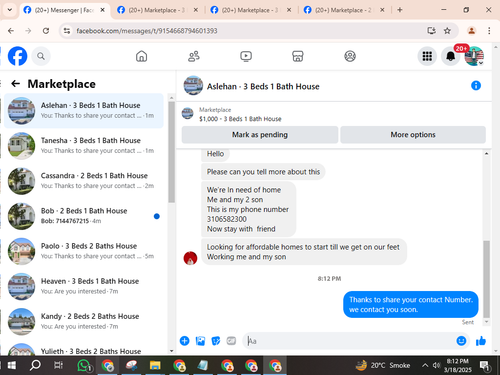View site information icon
The image size is (500, 375).
click(67, 31)
